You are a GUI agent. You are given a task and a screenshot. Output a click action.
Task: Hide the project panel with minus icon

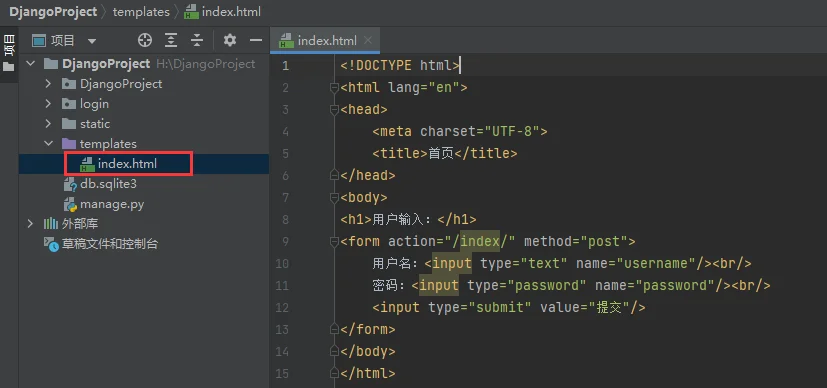(256, 40)
